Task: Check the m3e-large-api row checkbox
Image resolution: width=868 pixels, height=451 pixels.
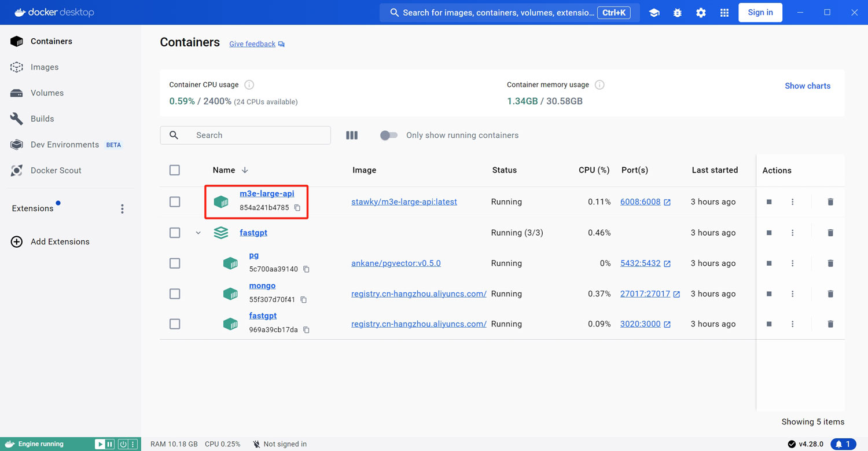Action: (x=175, y=202)
